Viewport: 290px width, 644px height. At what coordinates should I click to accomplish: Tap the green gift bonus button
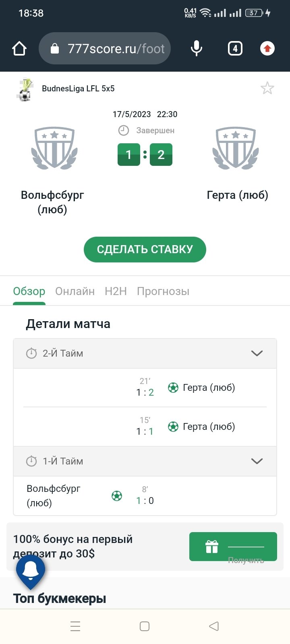233,547
